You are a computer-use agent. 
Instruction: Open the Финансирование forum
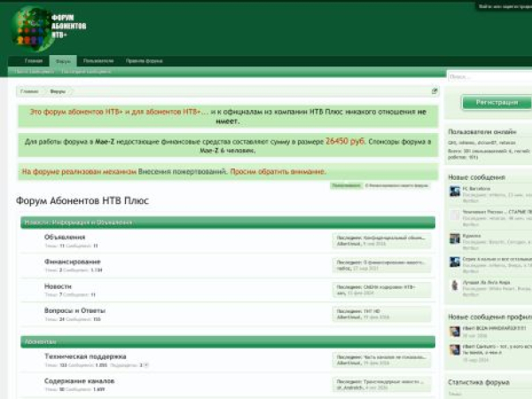pyautogui.click(x=73, y=262)
